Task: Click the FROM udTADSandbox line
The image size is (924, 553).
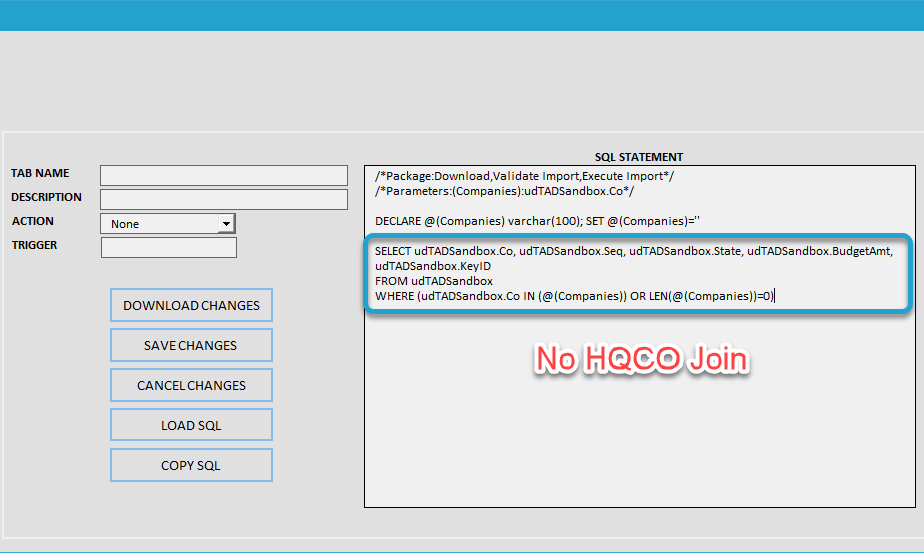Action: [x=434, y=281]
